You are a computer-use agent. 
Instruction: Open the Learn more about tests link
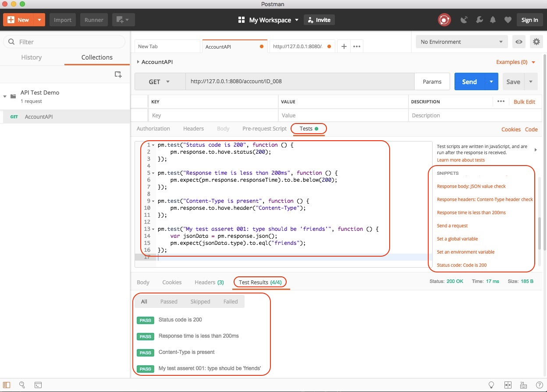coord(461,160)
